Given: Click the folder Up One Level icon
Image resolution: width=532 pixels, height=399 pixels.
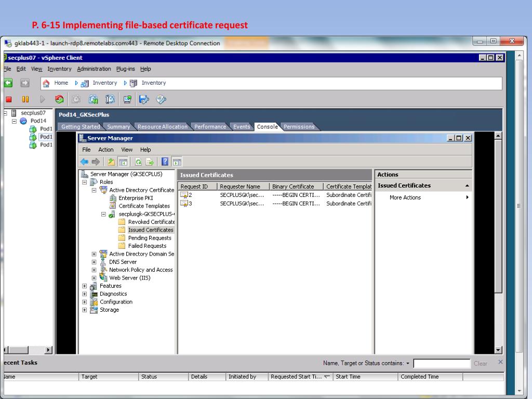Looking at the screenshot, I should click(x=111, y=162).
